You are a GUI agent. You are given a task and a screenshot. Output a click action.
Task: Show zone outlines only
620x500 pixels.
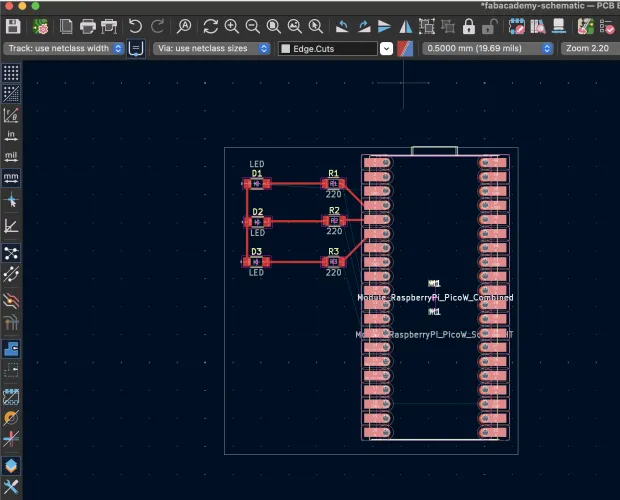pos(11,370)
